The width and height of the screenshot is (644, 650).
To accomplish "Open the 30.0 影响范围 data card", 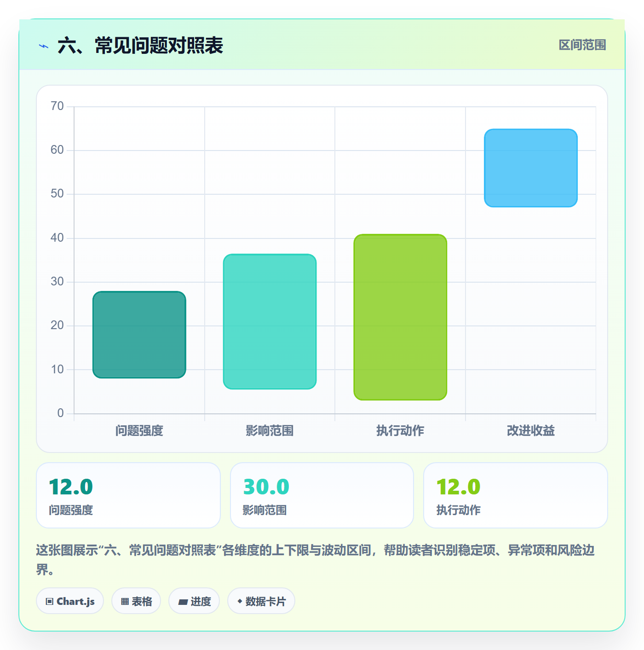I will tap(322, 495).
